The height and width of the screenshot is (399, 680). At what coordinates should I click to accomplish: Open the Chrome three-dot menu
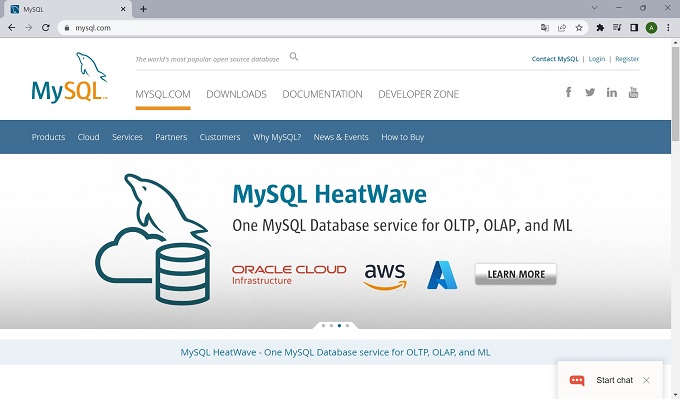pos(668,28)
